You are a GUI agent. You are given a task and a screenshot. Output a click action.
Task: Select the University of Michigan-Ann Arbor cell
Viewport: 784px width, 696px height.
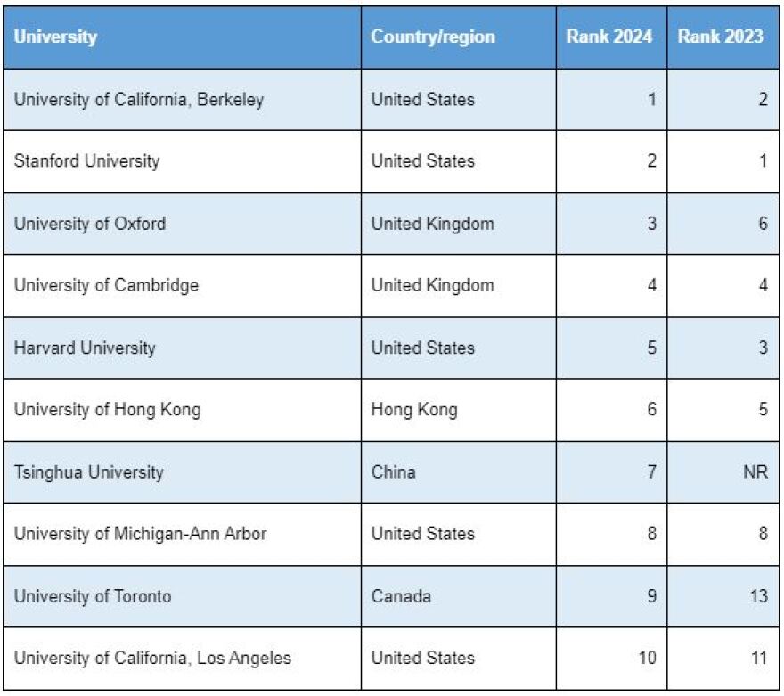pyautogui.click(x=141, y=534)
